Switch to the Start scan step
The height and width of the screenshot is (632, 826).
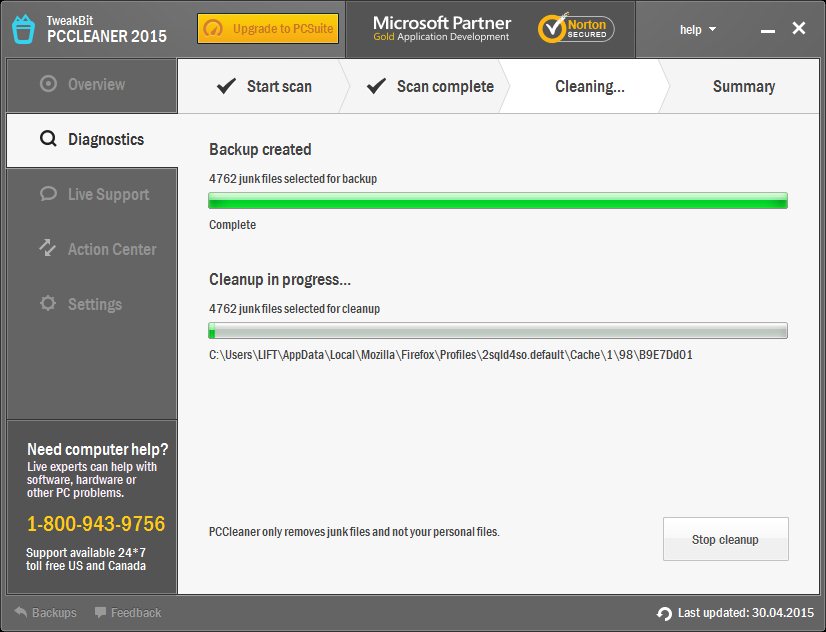point(262,86)
